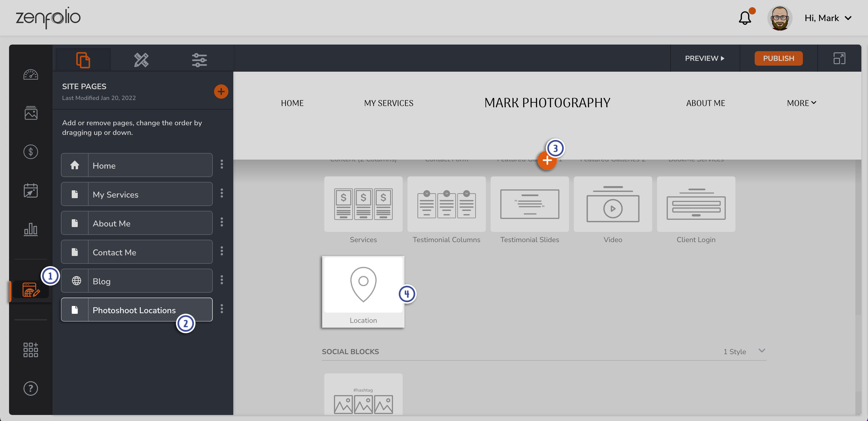Add a new site page
Image resolution: width=868 pixels, height=421 pixels.
pos(221,91)
